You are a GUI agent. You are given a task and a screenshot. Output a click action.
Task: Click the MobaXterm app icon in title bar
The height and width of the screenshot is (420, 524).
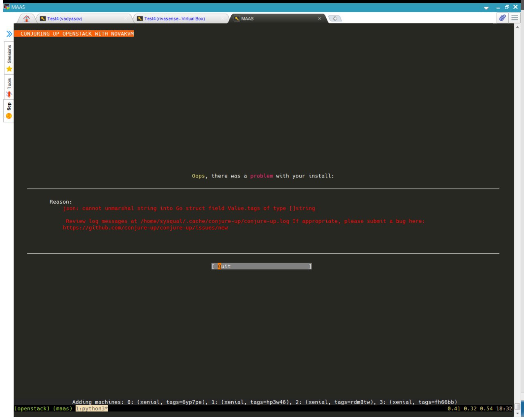click(7, 7)
